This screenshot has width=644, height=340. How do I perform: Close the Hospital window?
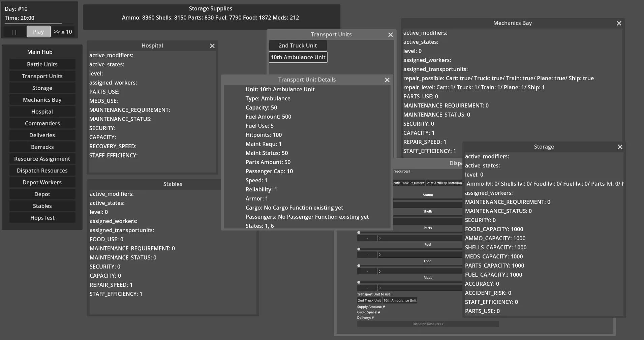[x=212, y=46]
